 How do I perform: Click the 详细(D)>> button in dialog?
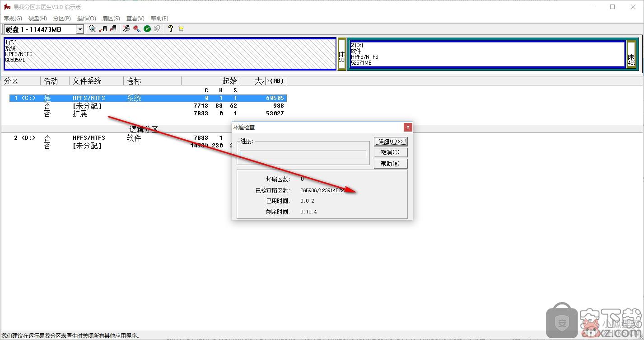pyautogui.click(x=391, y=142)
